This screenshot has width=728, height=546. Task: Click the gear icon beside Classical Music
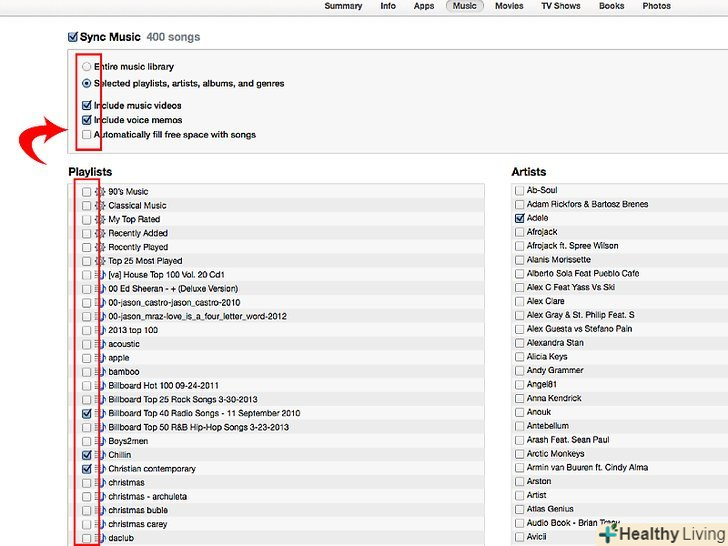tap(100, 206)
